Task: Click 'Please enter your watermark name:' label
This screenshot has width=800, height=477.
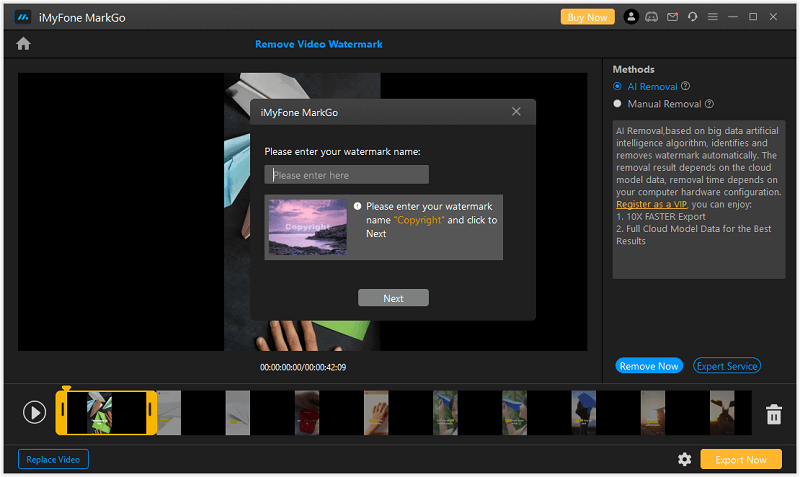Action: click(x=342, y=152)
